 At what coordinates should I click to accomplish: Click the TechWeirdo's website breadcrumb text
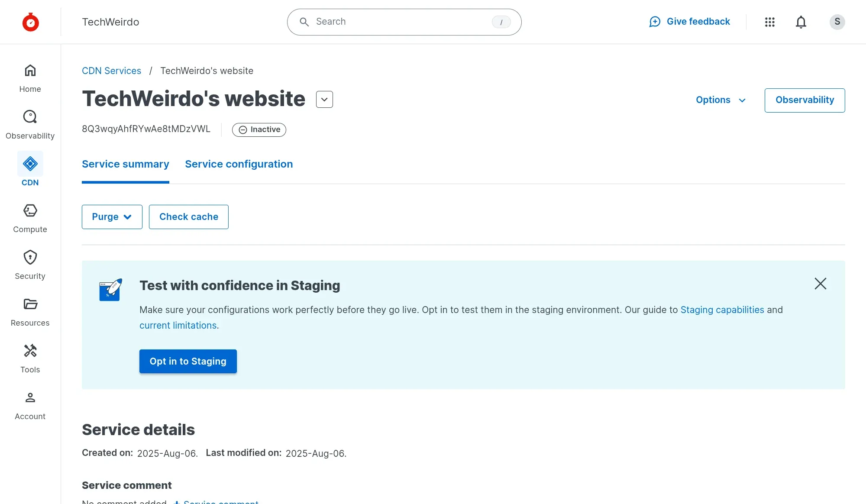coord(207,71)
